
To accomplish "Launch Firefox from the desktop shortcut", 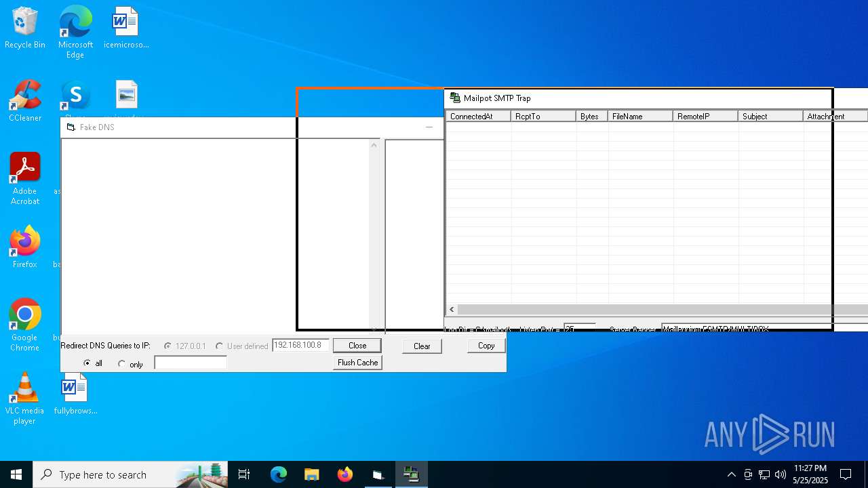I will click(25, 248).
